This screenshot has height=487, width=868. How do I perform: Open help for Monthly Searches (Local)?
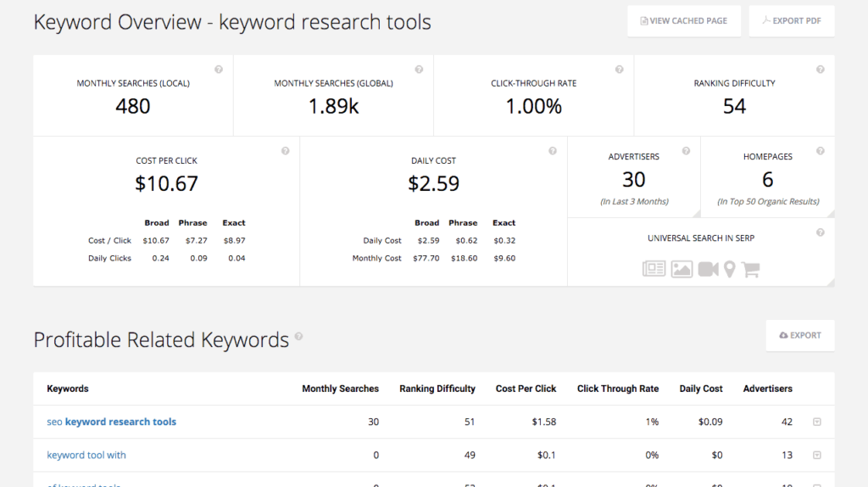pos(219,70)
